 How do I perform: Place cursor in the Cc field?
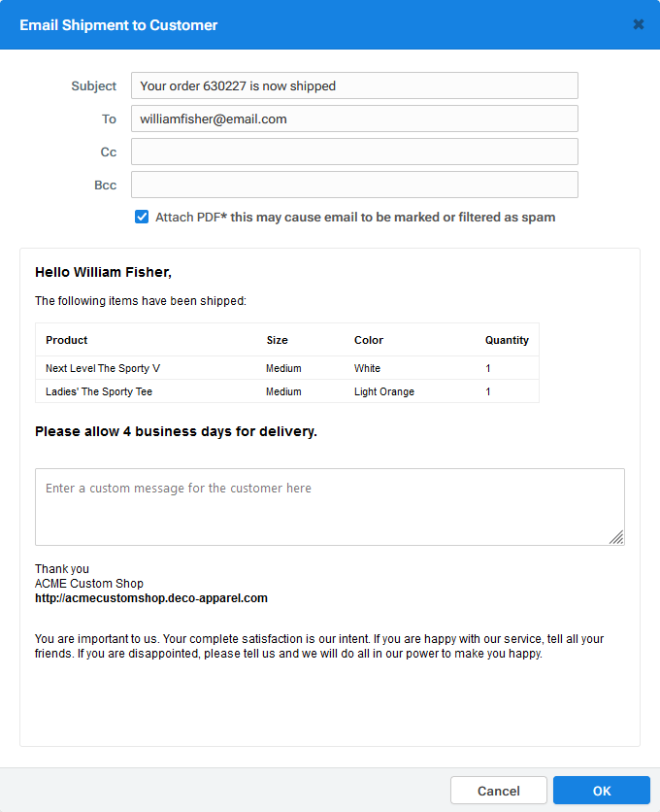point(353,152)
